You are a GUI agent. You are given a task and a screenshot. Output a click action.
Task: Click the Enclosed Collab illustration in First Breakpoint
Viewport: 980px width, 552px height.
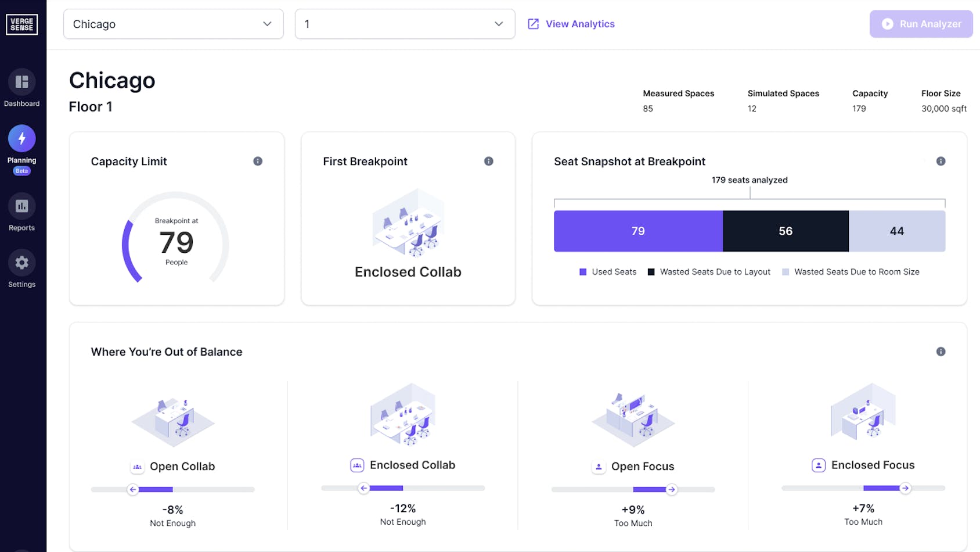click(x=408, y=223)
